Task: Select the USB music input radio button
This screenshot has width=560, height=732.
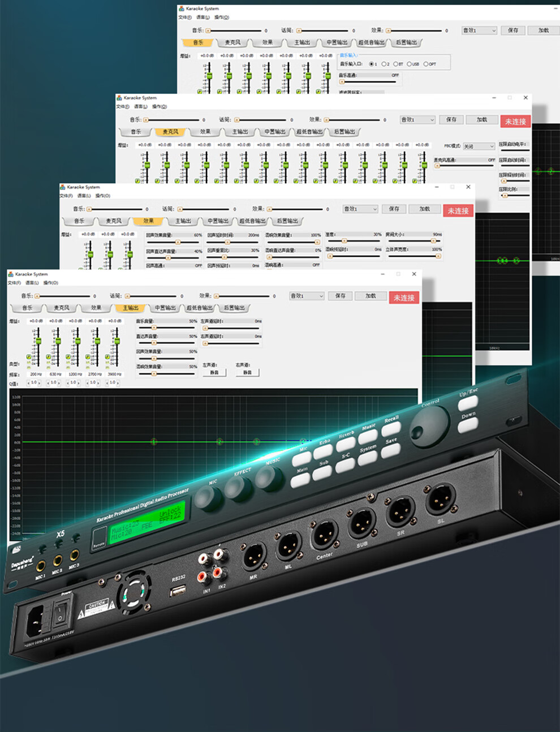Action: 409,64
